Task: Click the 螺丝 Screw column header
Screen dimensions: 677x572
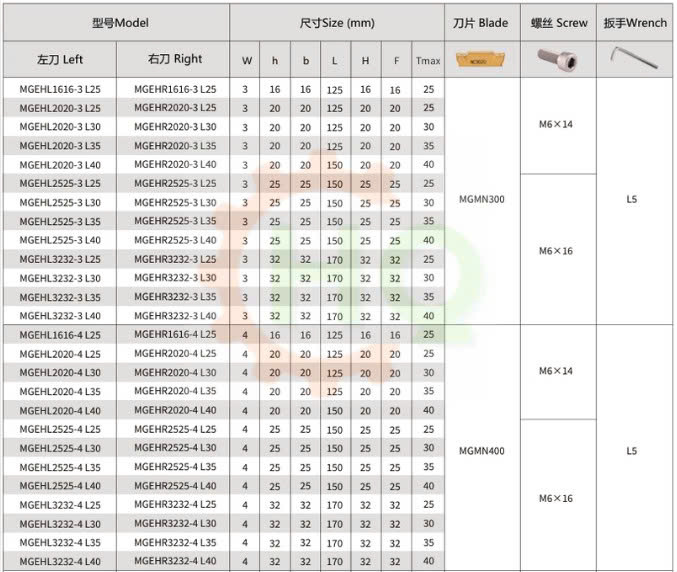Action: coord(557,22)
